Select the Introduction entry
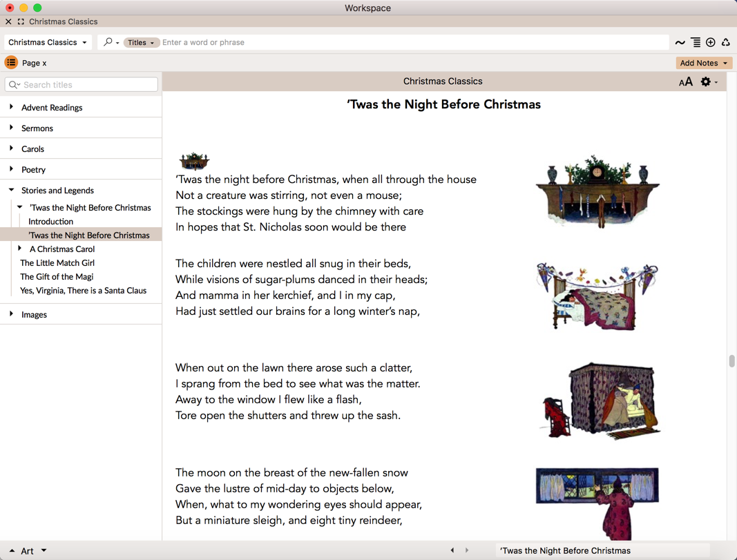This screenshot has height=560, width=737. pyautogui.click(x=50, y=221)
